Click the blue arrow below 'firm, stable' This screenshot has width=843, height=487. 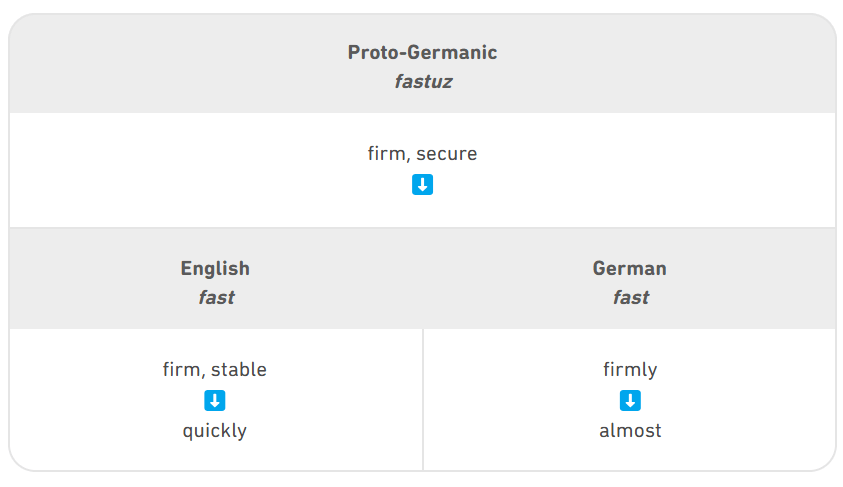[x=215, y=400]
